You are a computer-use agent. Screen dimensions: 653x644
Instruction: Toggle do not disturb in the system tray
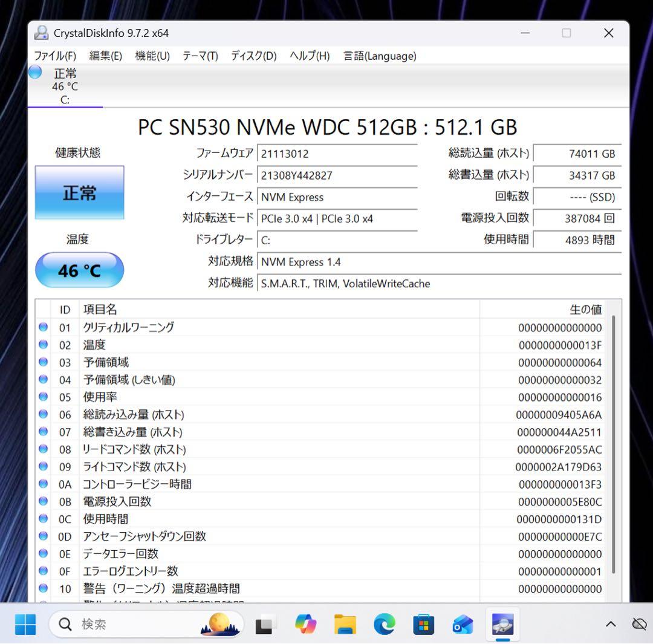pyautogui.click(x=639, y=623)
